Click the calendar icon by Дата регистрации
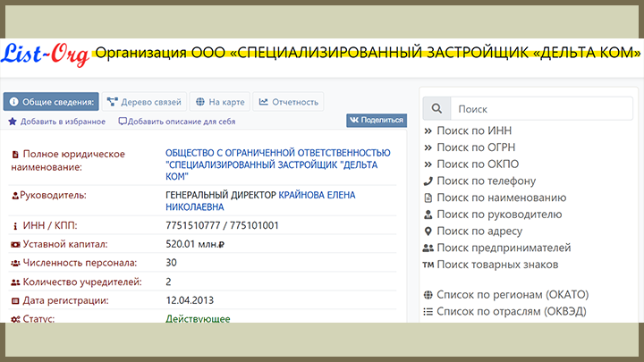This screenshot has height=362, width=644. click(x=15, y=301)
